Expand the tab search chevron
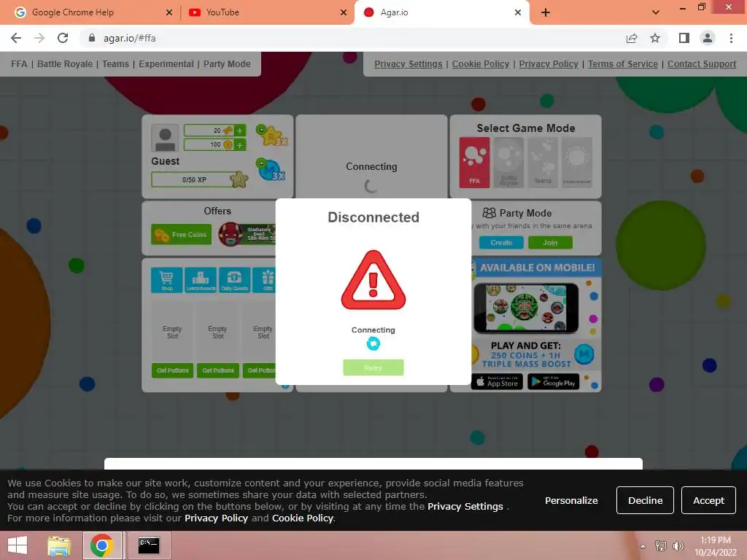Viewport: 747px width, 560px height. [656, 12]
